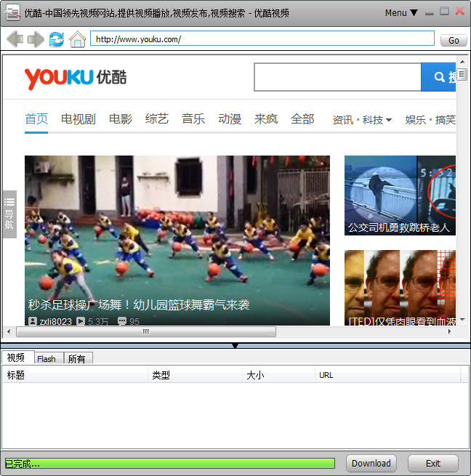
Task: Switch to the Flash tab
Action: click(47, 358)
